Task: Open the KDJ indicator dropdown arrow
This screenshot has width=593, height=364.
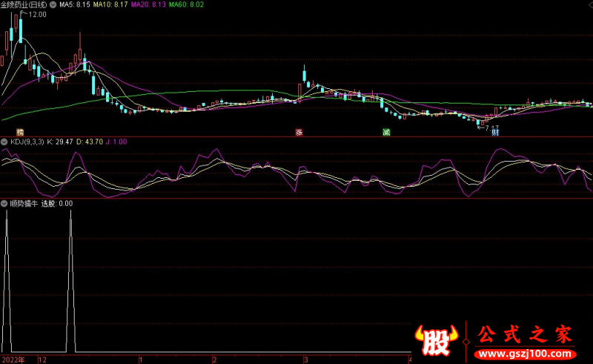Action: (x=4, y=141)
